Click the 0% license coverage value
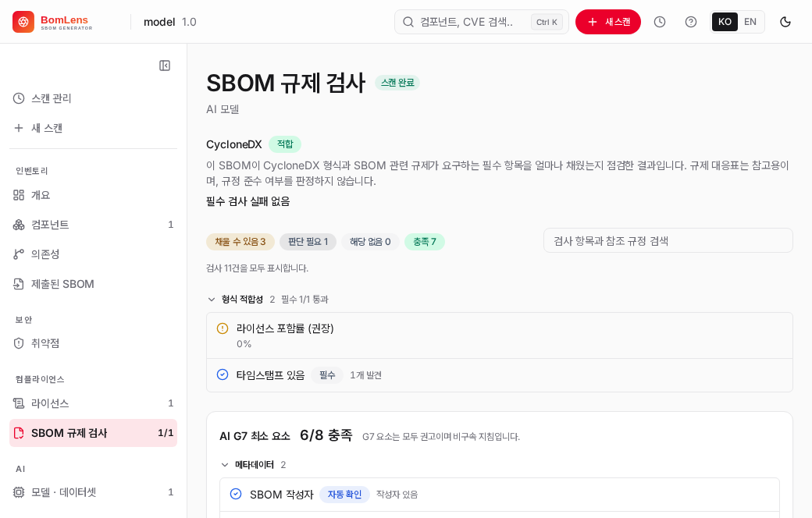The width and height of the screenshot is (812, 518). (244, 343)
